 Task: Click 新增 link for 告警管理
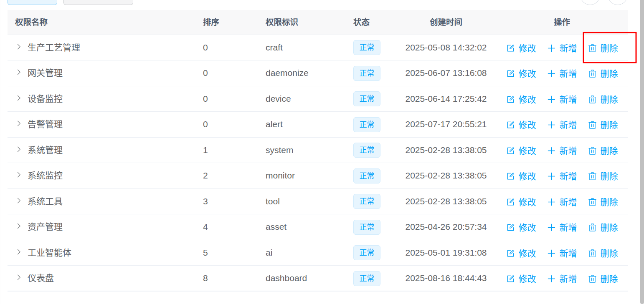point(568,125)
